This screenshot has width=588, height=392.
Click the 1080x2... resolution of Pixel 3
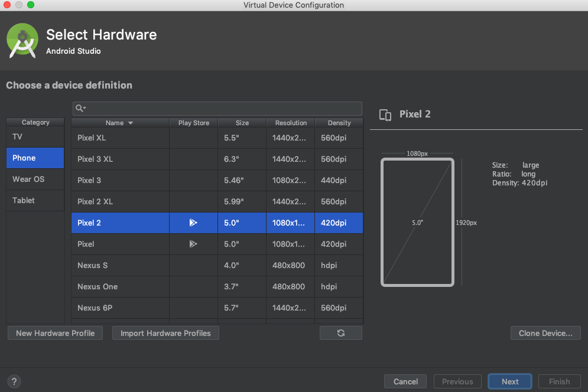291,180
